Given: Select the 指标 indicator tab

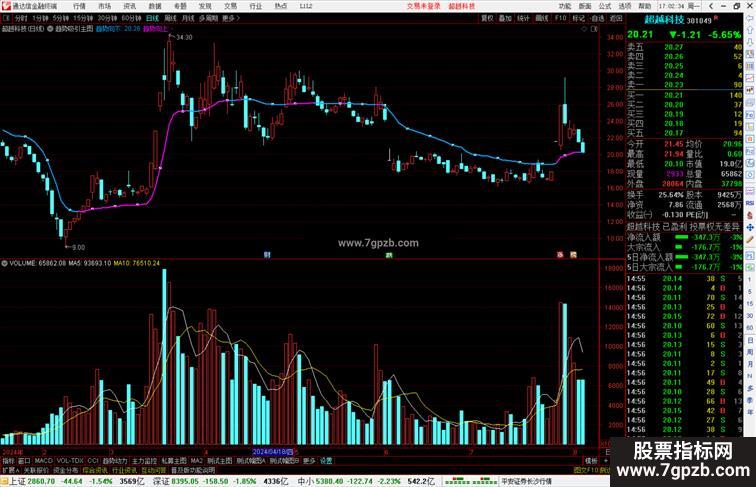Looking at the screenshot, I should point(8,461).
